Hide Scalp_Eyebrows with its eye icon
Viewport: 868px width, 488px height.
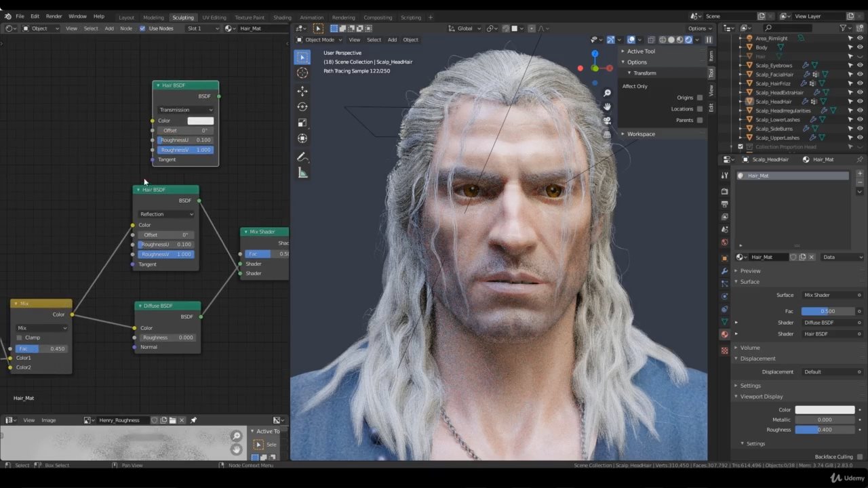pyautogui.click(x=860, y=65)
